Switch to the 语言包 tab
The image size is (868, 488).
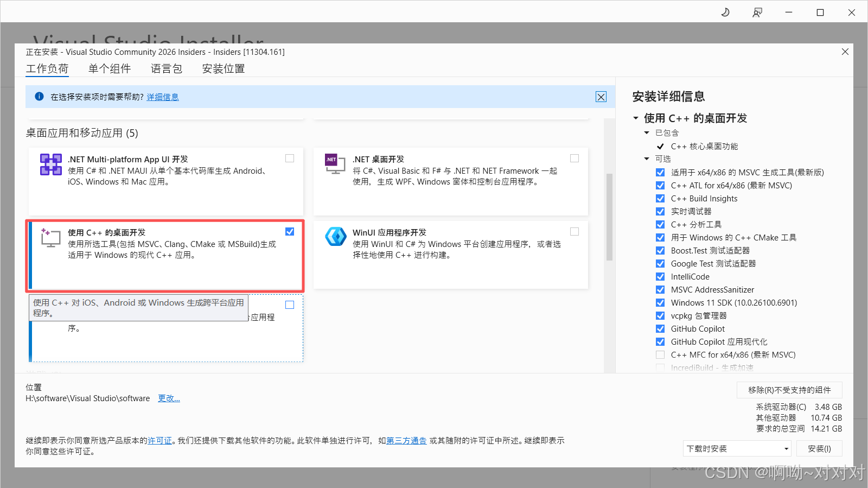[x=167, y=69]
